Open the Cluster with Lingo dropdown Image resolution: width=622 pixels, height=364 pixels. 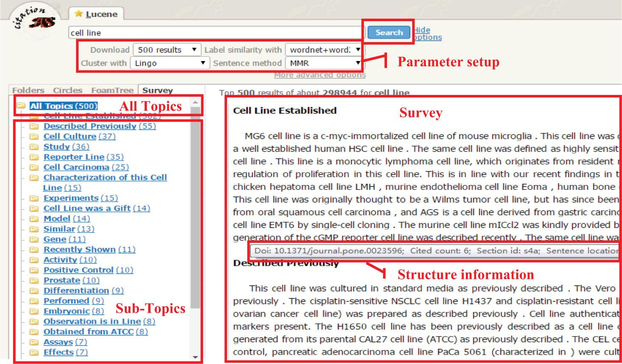pos(169,63)
